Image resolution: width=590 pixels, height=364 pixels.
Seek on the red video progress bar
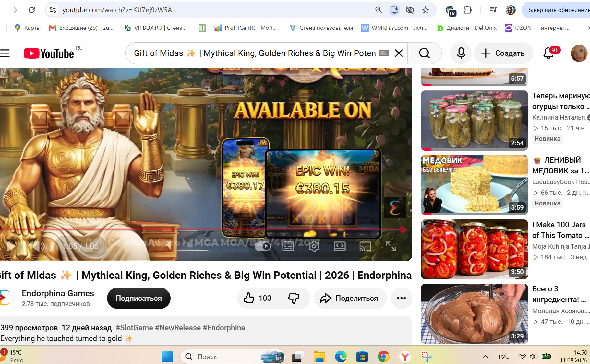click(x=201, y=229)
